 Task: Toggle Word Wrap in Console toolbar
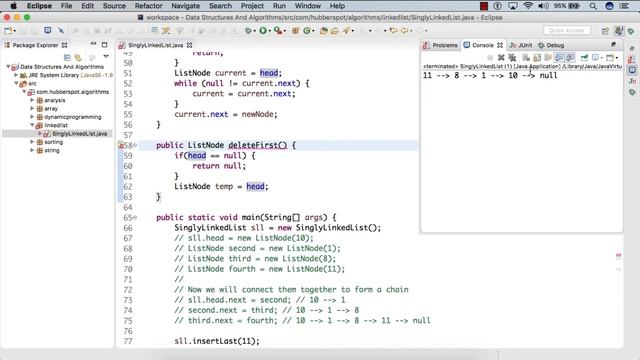(548, 58)
